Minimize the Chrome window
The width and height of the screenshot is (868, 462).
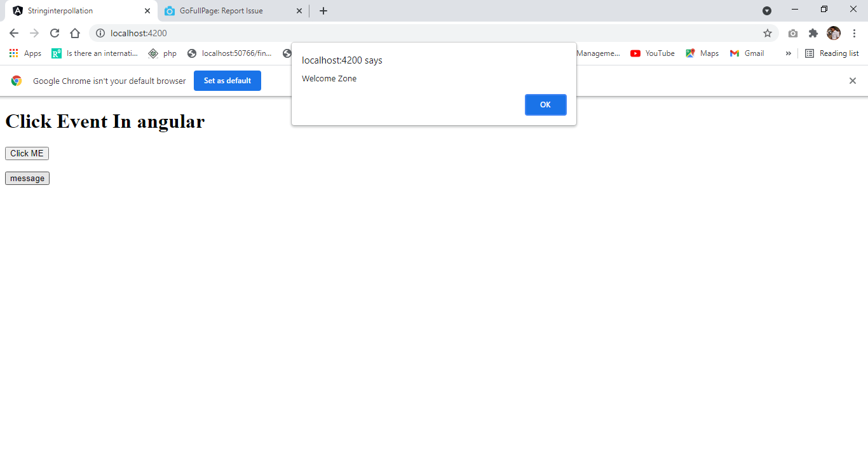point(795,10)
